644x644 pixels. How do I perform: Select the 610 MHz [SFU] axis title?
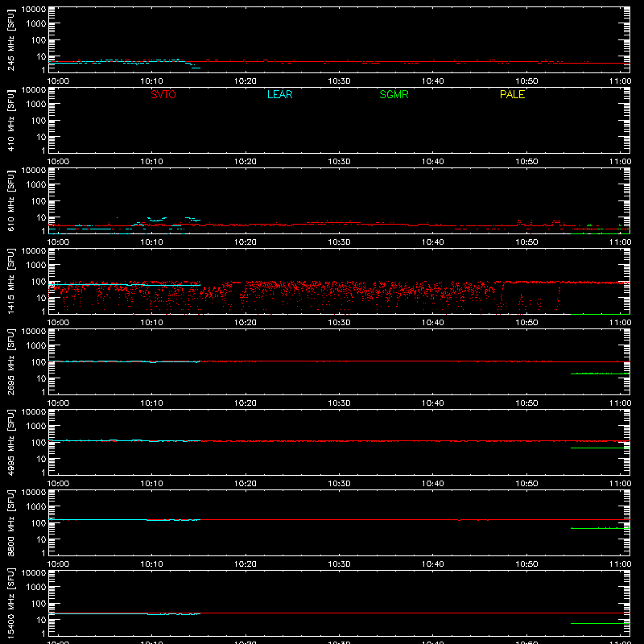(x=11, y=200)
